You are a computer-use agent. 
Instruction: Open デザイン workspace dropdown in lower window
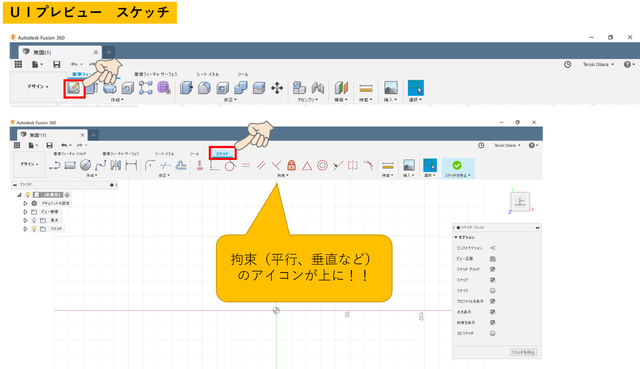click(x=29, y=164)
